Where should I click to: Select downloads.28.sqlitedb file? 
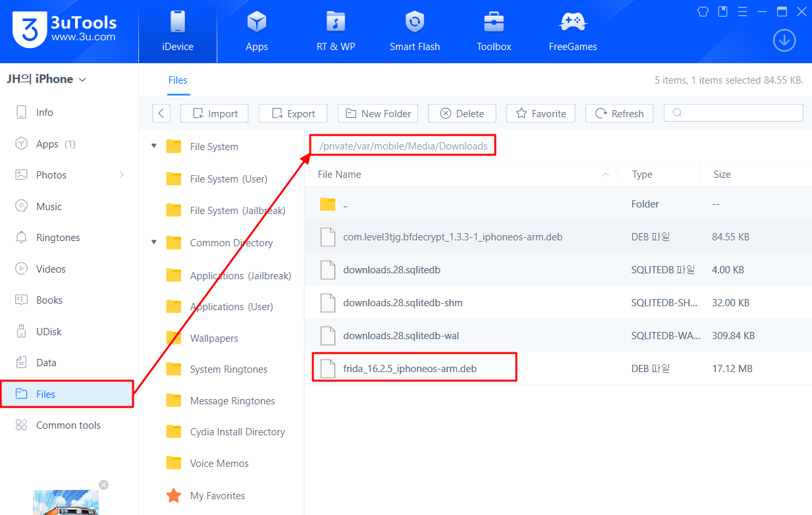coord(558,270)
